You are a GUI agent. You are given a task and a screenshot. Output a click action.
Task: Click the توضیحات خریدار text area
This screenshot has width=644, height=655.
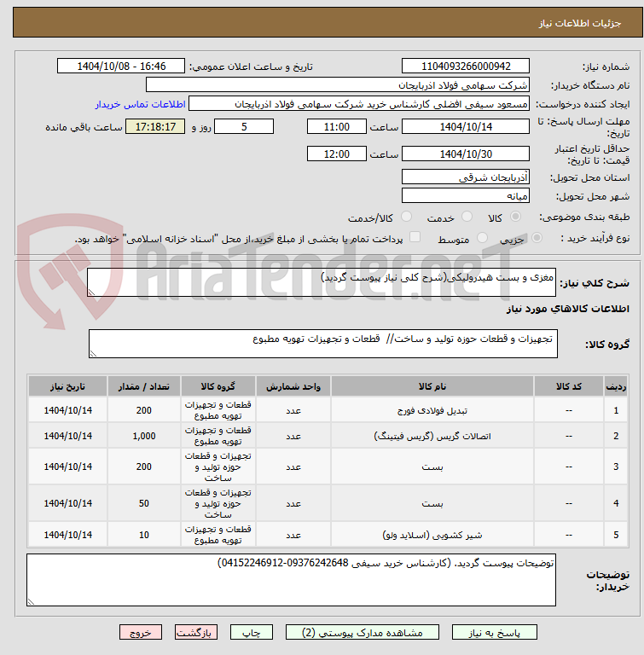pos(291,580)
